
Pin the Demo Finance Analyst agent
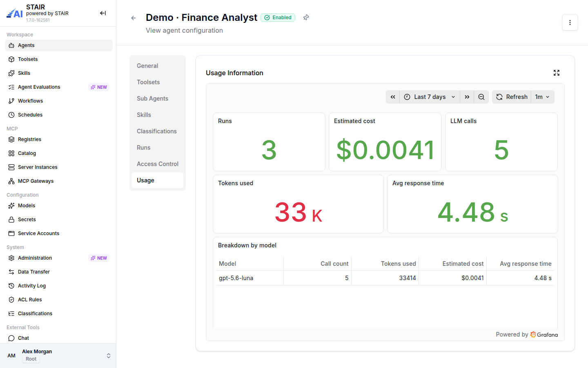[306, 17]
